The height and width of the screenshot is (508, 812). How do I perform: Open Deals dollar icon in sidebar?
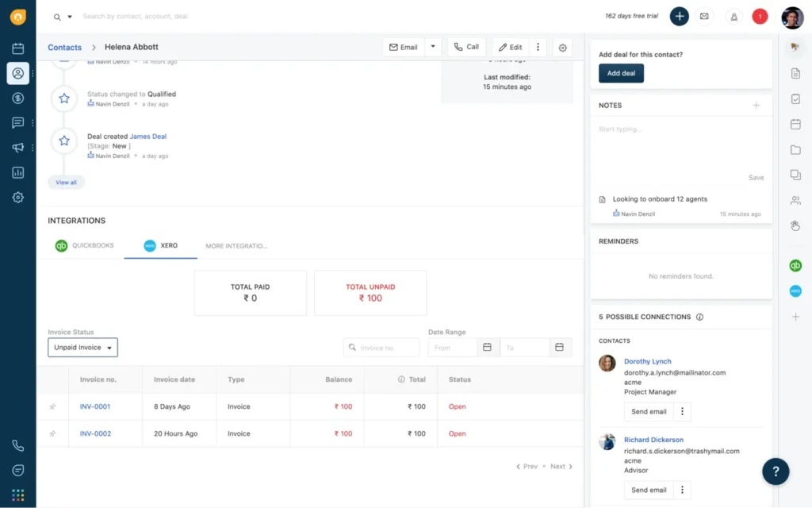point(18,98)
